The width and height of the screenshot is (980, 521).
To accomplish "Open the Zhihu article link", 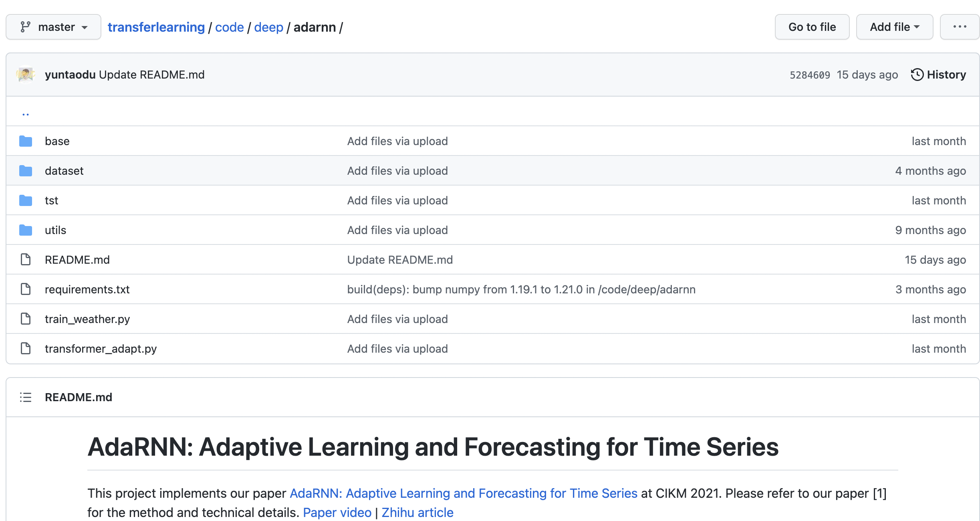I will pos(417,513).
